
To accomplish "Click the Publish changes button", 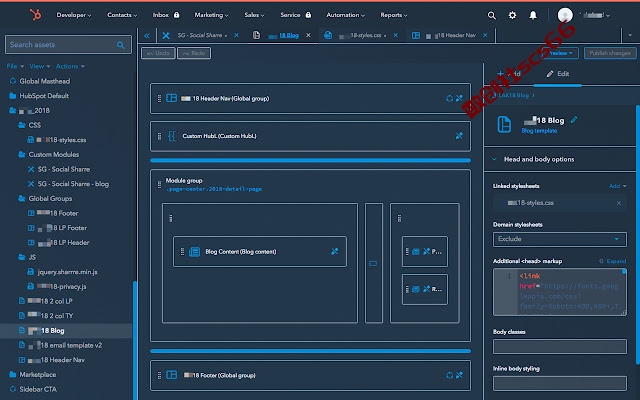I will pos(610,53).
